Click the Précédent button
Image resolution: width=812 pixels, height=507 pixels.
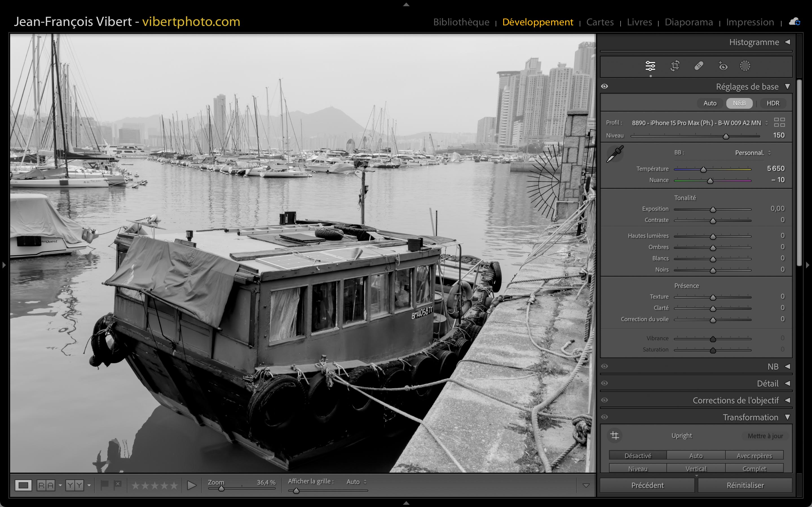coord(647,485)
